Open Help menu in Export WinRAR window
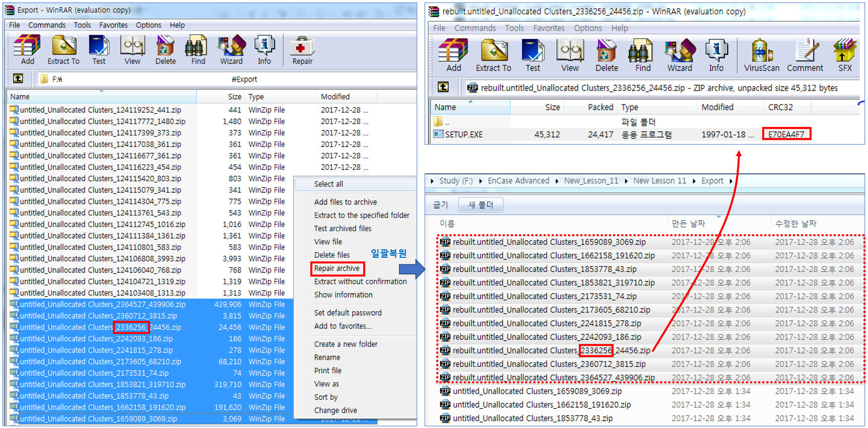868x428 pixels. pos(177,25)
